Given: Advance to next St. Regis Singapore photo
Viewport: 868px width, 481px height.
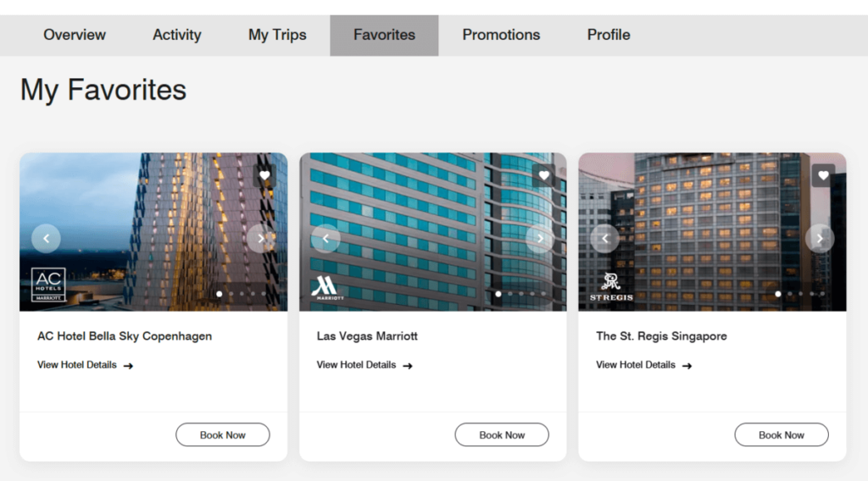Looking at the screenshot, I should [820, 238].
